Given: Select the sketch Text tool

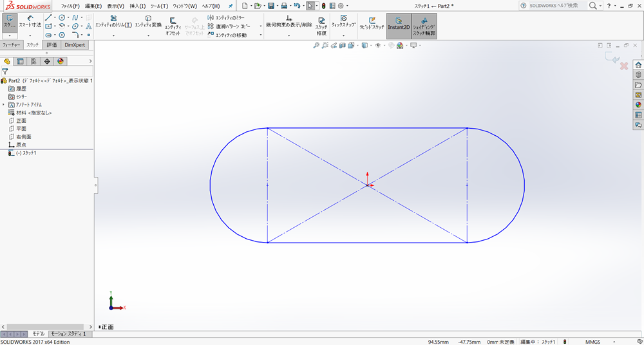Looking at the screenshot, I should point(89,26).
